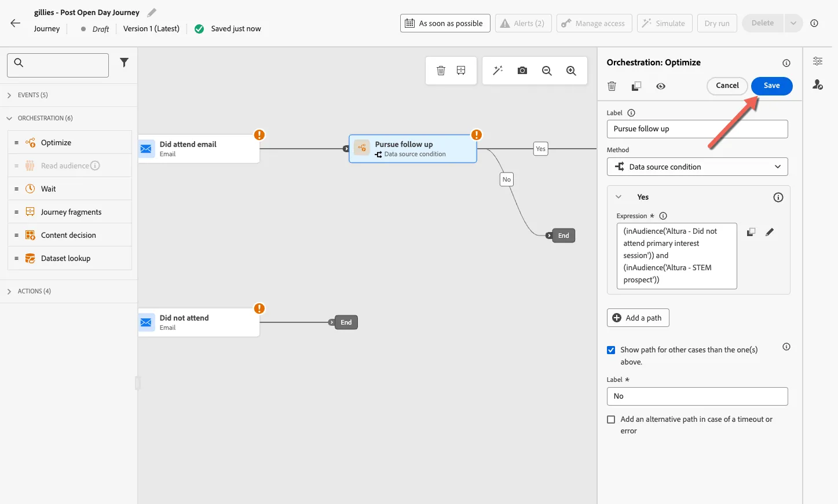Click the user attributes icon in right rail

pos(818,84)
